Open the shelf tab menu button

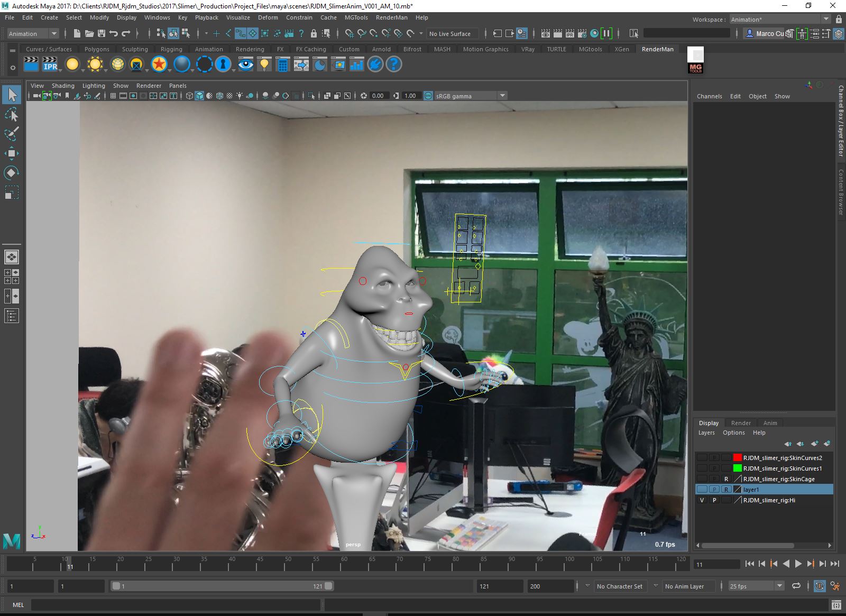pos(13,50)
